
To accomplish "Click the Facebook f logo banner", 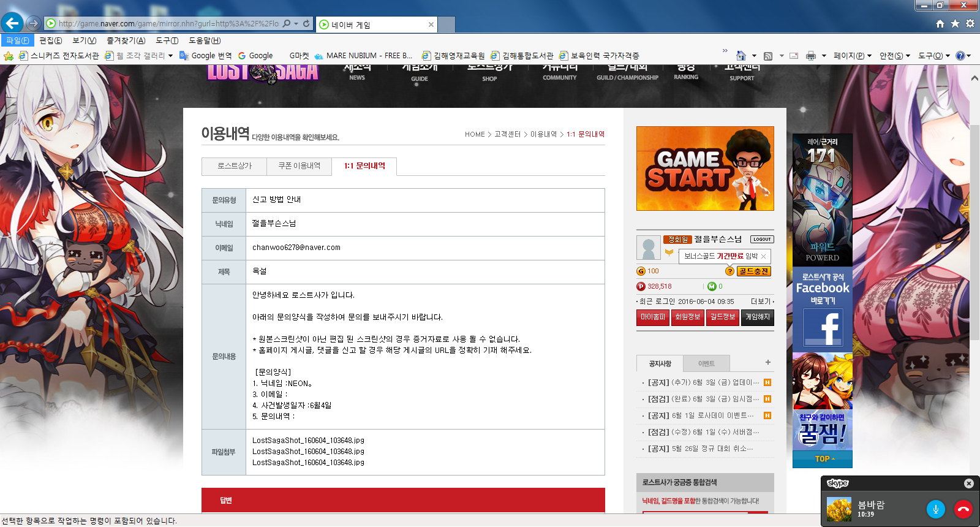I will [823, 328].
